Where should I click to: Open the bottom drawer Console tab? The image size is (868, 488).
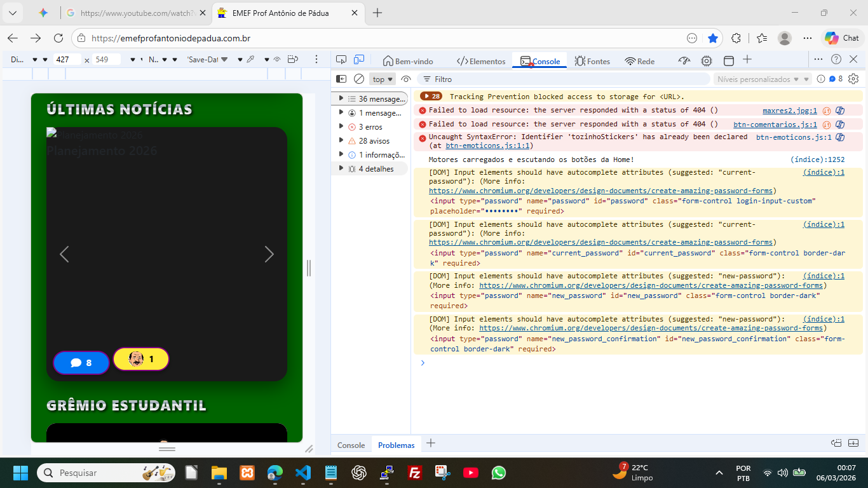click(351, 445)
